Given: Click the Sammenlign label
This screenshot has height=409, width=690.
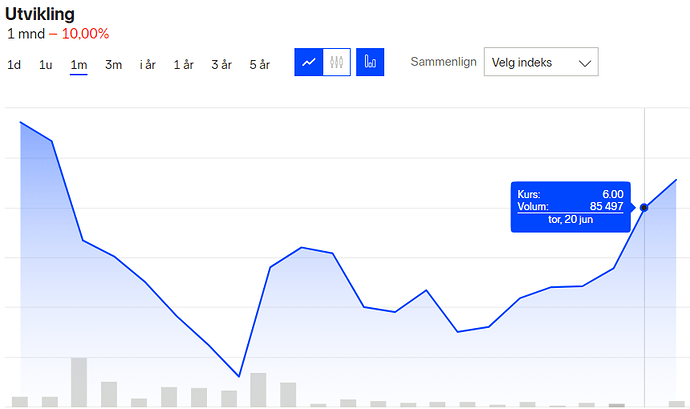Looking at the screenshot, I should pyautogui.click(x=441, y=62).
